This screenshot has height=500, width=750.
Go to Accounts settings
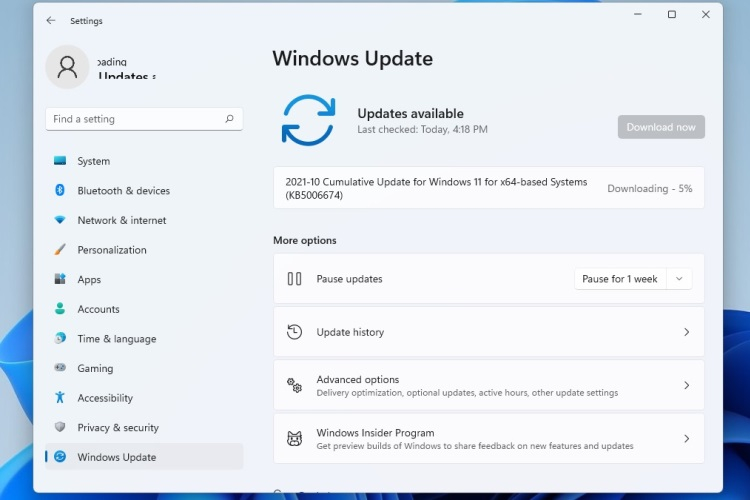click(x=144, y=309)
